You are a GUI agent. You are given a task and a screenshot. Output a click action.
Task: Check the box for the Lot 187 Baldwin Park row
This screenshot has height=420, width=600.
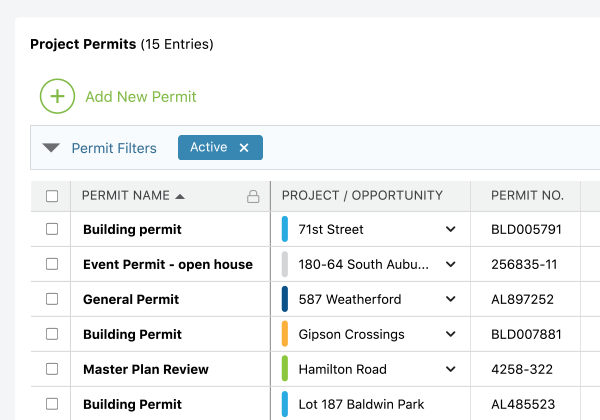coord(52,404)
